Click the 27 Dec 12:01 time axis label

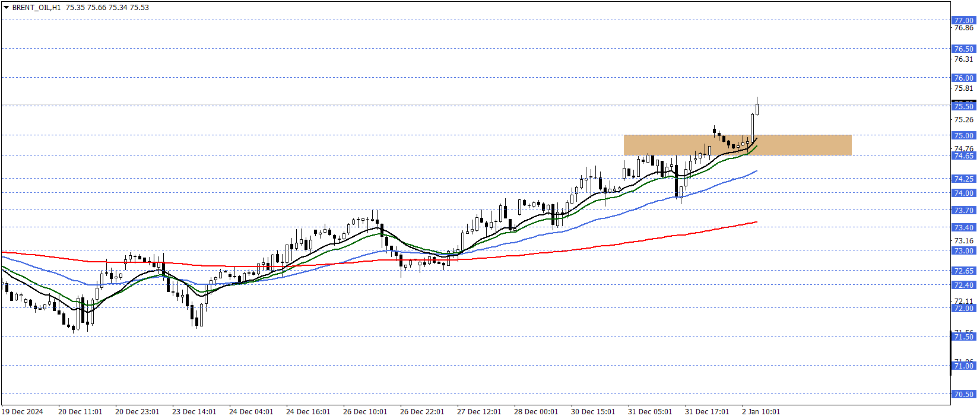point(479,411)
